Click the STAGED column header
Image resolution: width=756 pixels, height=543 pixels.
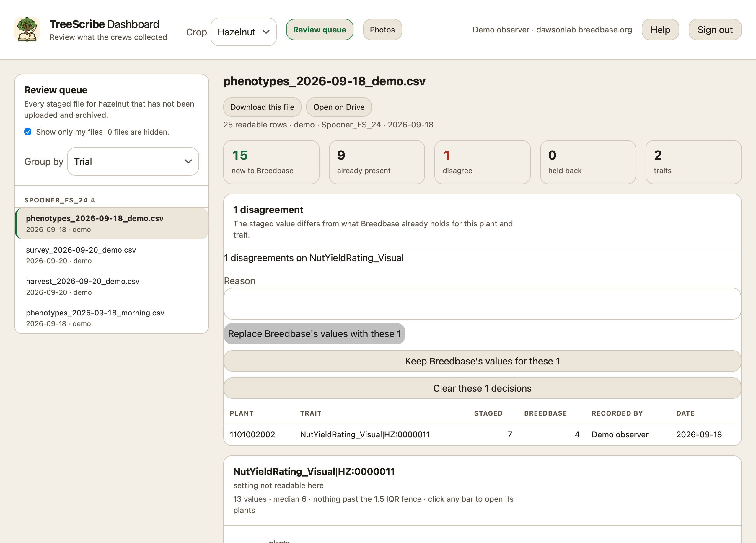coord(488,413)
